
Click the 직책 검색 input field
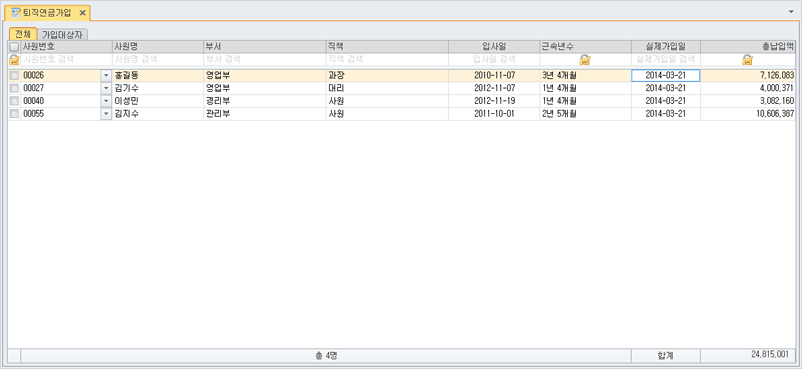pos(387,60)
